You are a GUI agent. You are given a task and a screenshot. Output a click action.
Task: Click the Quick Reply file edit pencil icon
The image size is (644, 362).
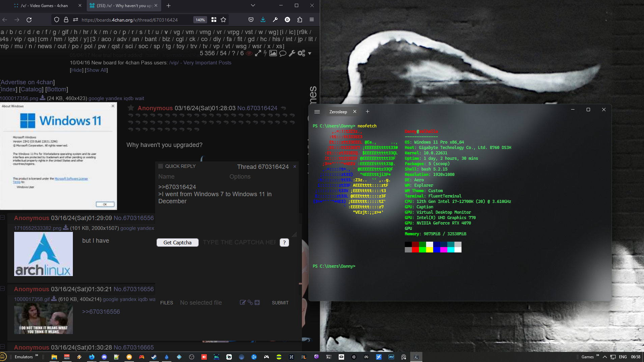coord(243,302)
